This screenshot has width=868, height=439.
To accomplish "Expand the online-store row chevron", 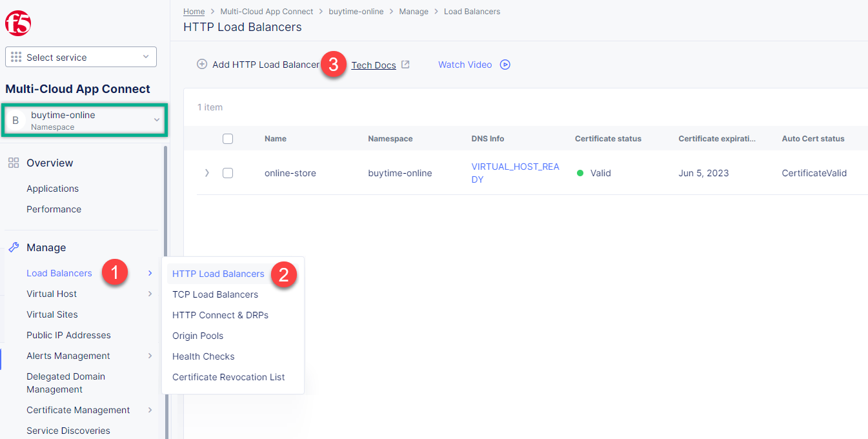I will [x=207, y=173].
